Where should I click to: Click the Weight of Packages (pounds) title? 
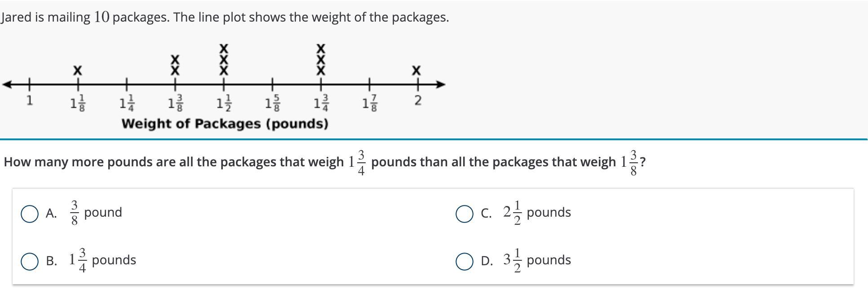pos(225,124)
